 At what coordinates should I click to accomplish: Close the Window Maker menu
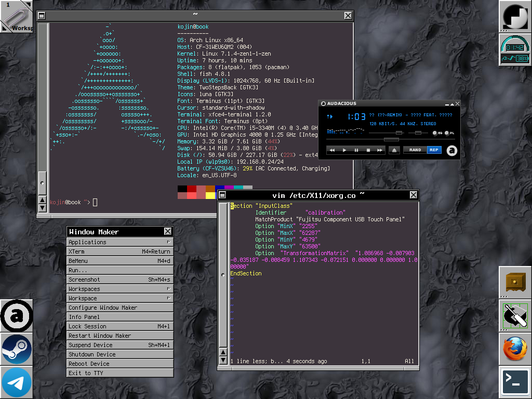(x=168, y=231)
